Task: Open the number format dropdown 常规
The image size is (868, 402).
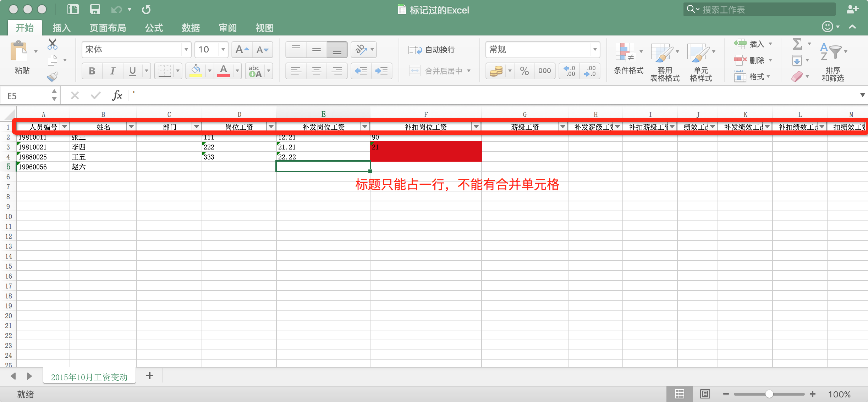Action: pos(595,50)
